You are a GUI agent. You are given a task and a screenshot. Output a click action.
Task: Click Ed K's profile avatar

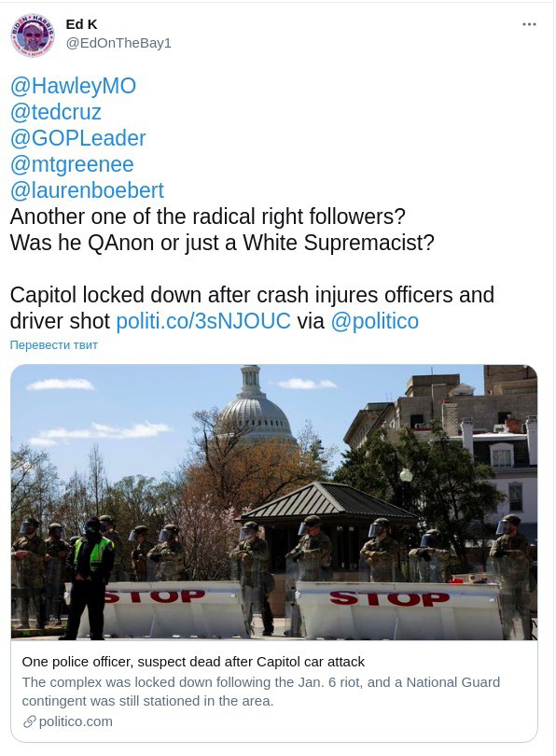(x=33, y=35)
